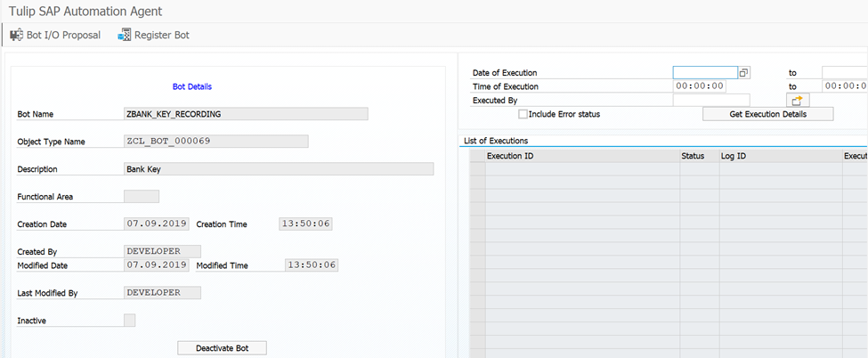Click Last Modified By field DEVELOPER
Viewport: 868px width, 358px height.
(x=162, y=293)
